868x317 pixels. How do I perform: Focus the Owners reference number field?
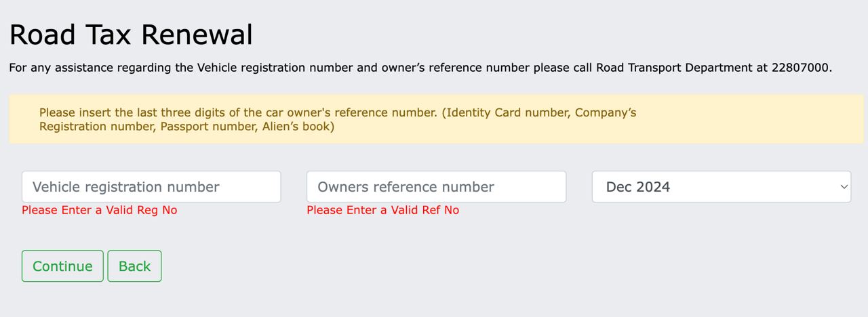[x=436, y=186]
